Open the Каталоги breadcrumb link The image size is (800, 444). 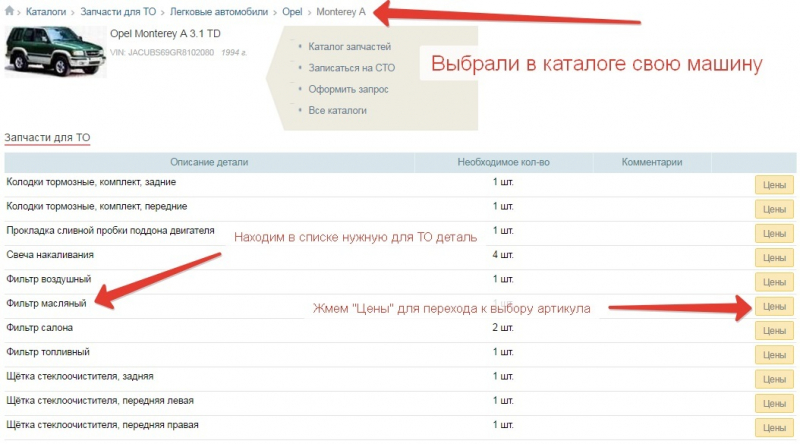click(x=46, y=12)
